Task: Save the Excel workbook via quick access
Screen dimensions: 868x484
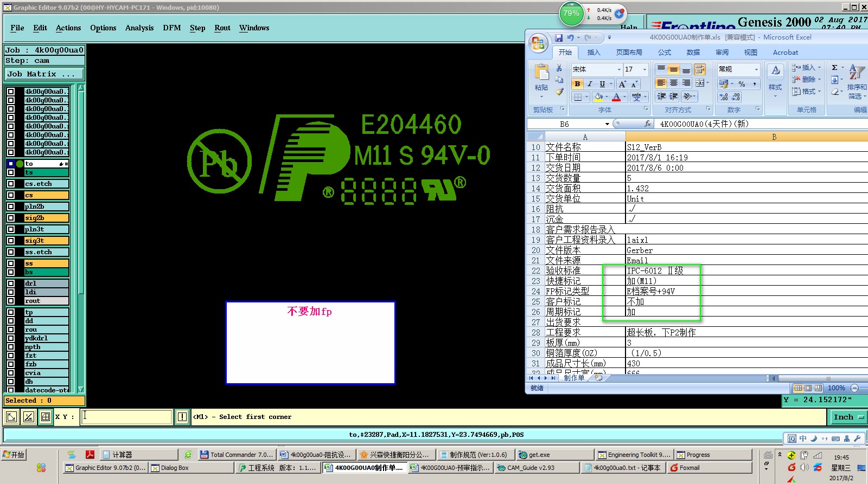Action: tap(559, 38)
